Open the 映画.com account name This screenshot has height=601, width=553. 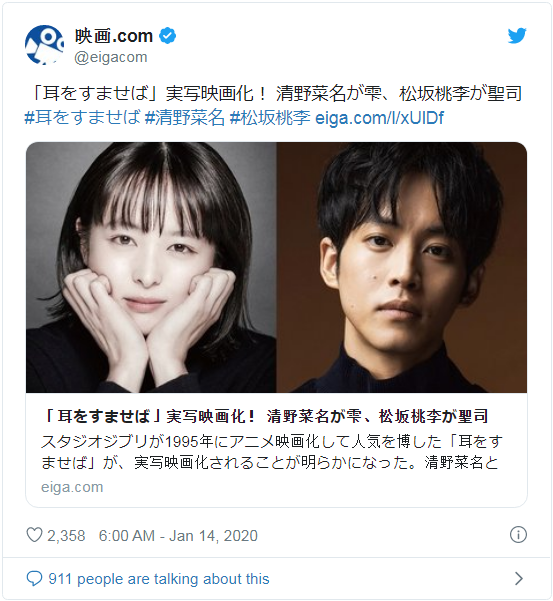point(114,36)
